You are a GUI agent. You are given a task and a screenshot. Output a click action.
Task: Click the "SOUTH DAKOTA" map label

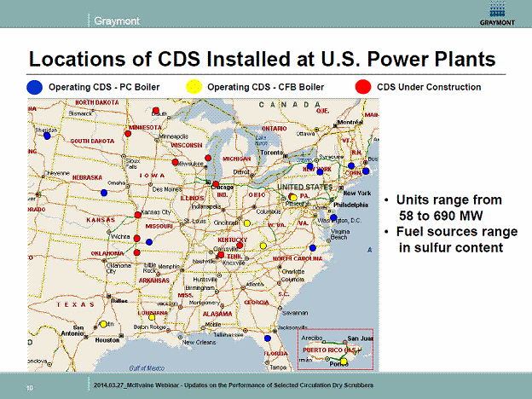(x=92, y=141)
